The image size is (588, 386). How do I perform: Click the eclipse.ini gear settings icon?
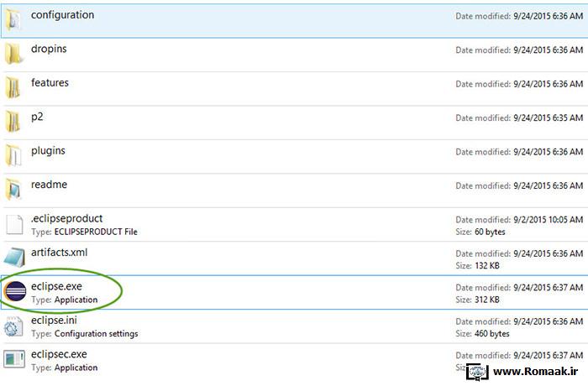pyautogui.click(x=13, y=326)
